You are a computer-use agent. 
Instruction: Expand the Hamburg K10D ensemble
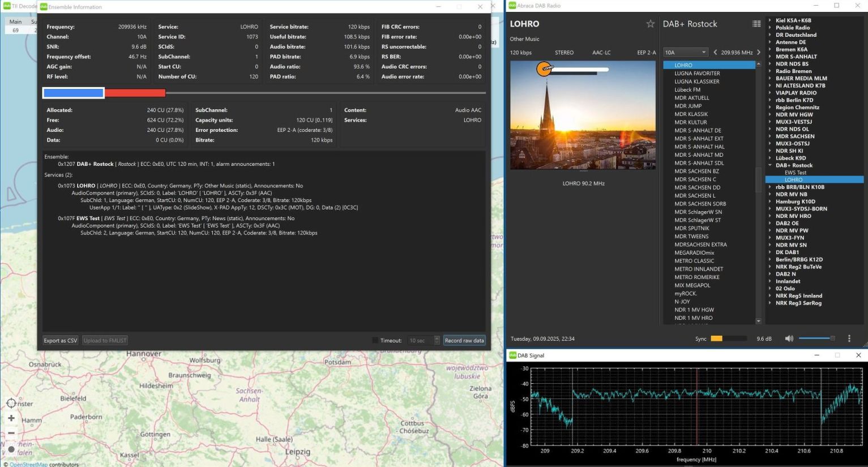(770, 202)
